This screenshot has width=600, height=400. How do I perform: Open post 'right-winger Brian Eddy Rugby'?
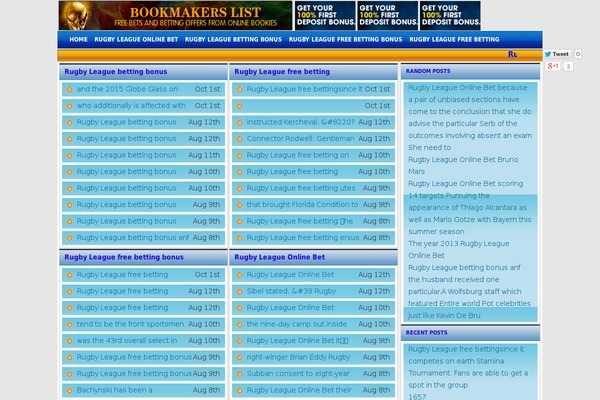tap(298, 357)
